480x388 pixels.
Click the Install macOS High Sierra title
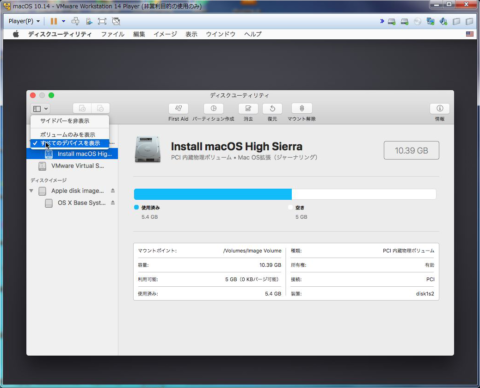[x=237, y=146]
